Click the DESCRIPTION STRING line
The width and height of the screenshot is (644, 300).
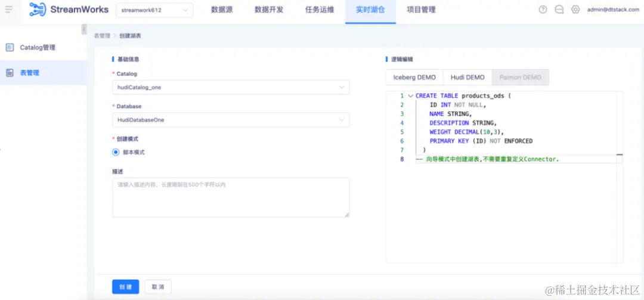463,123
